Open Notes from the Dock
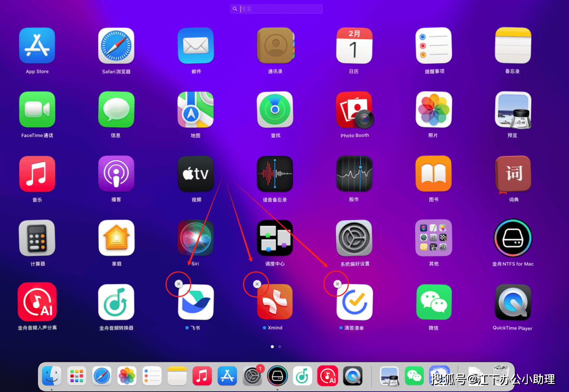 coord(177,375)
